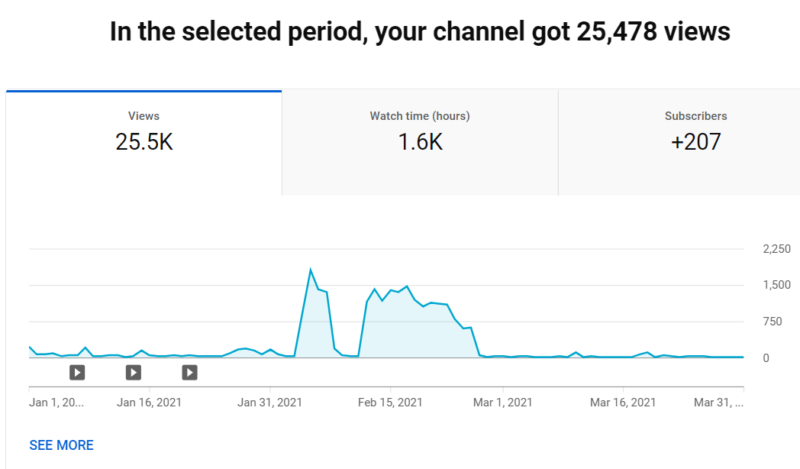The image size is (800, 469).
Task: Click the +207 subscribers count
Action: coord(695,142)
